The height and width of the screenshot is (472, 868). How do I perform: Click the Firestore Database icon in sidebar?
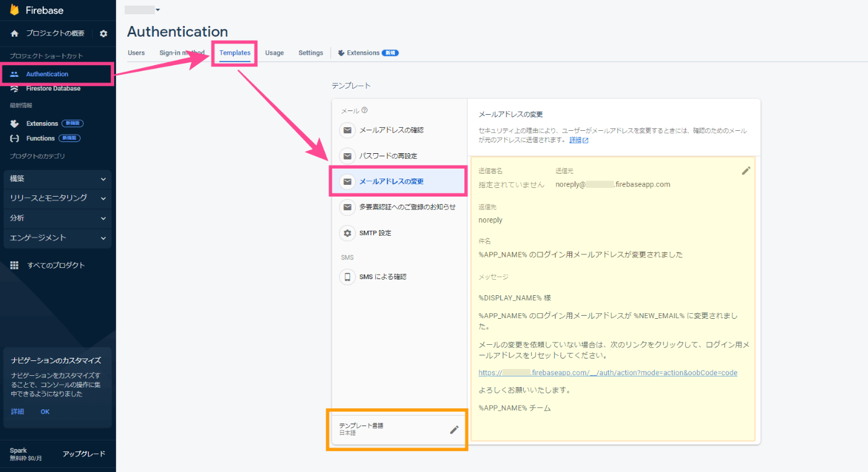click(x=15, y=89)
